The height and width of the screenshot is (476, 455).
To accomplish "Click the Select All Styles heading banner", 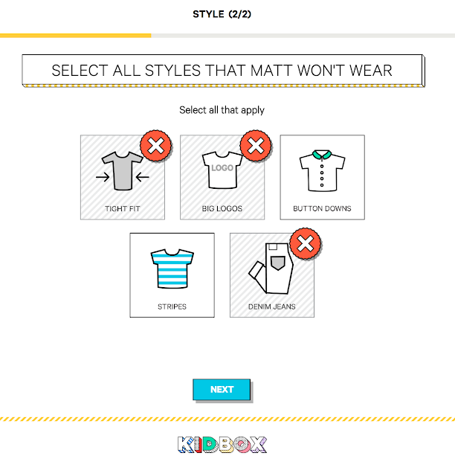I will pos(222,71).
